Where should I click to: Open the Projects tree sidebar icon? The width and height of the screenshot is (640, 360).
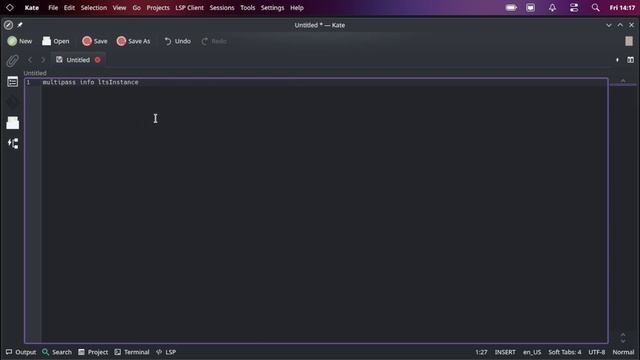pos(13,144)
